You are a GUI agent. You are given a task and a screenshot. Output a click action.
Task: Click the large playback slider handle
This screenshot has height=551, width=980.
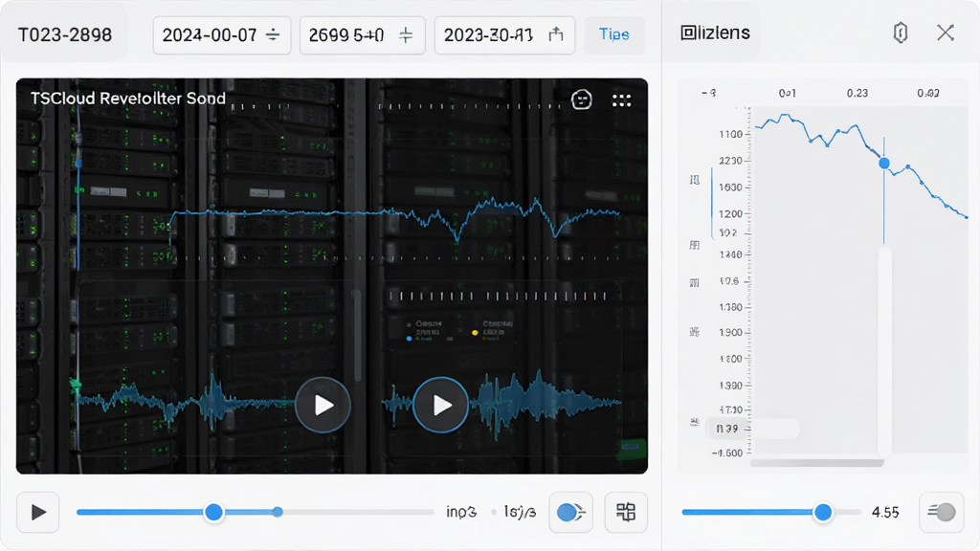coord(213,513)
